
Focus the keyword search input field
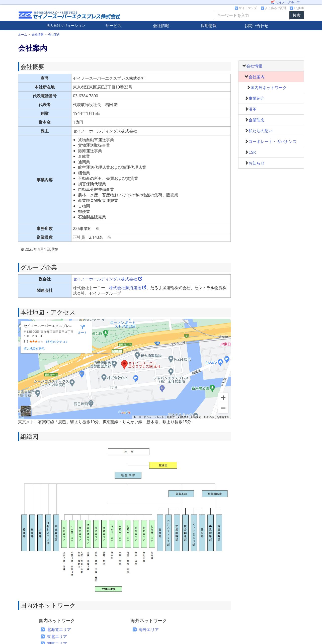[252, 15]
